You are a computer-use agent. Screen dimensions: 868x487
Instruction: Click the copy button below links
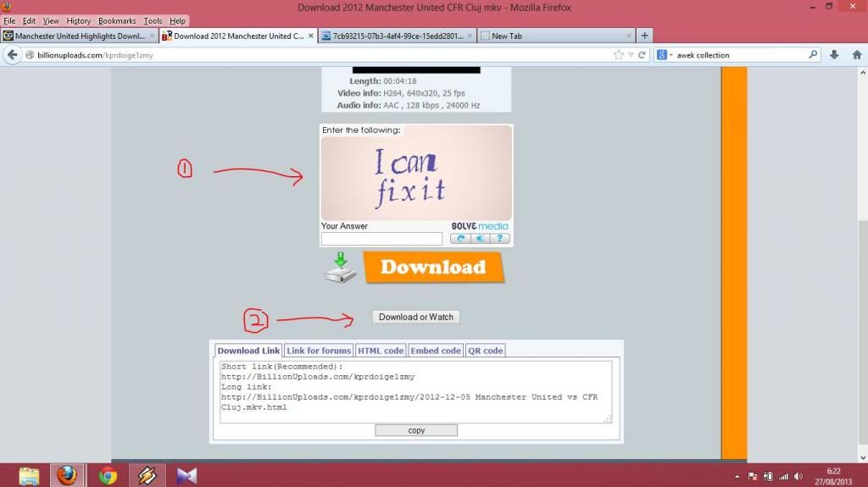[x=416, y=430]
